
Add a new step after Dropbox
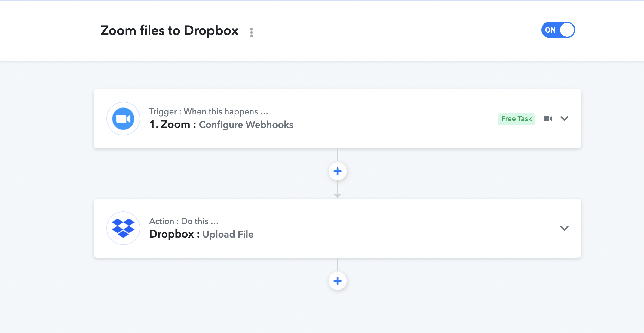[x=338, y=281]
